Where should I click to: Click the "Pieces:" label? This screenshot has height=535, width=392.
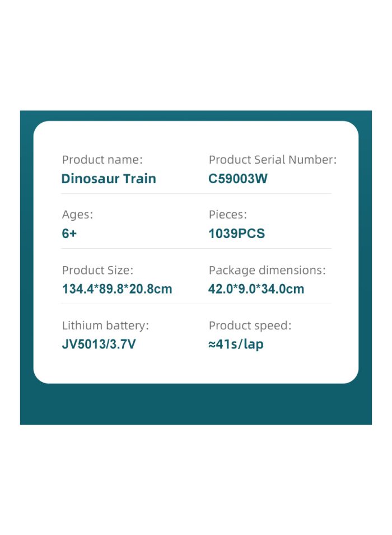tap(227, 215)
